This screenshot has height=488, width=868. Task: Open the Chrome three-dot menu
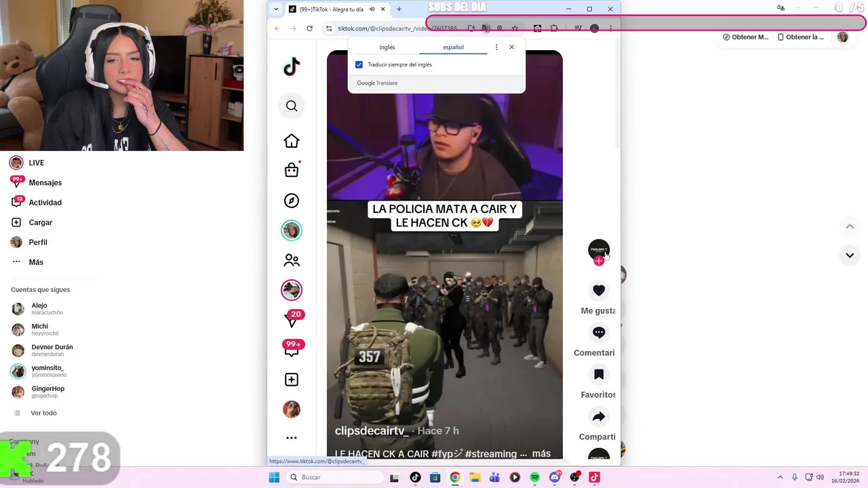tap(610, 28)
